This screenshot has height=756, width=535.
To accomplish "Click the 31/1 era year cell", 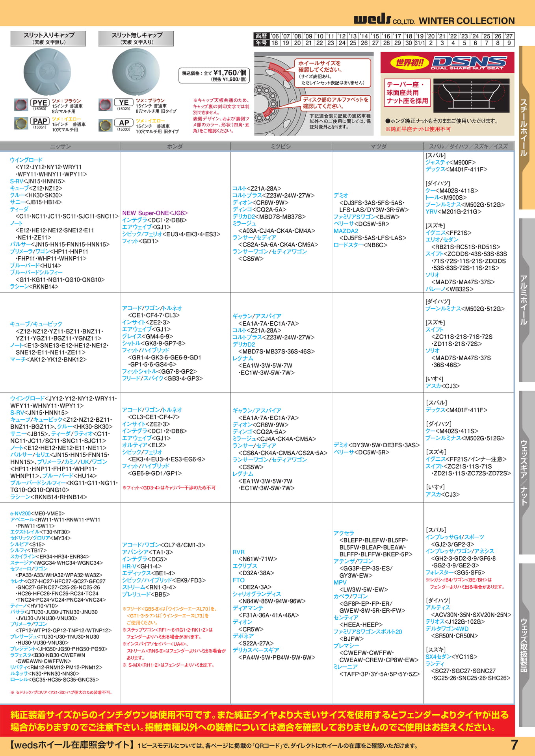I will point(420,43).
